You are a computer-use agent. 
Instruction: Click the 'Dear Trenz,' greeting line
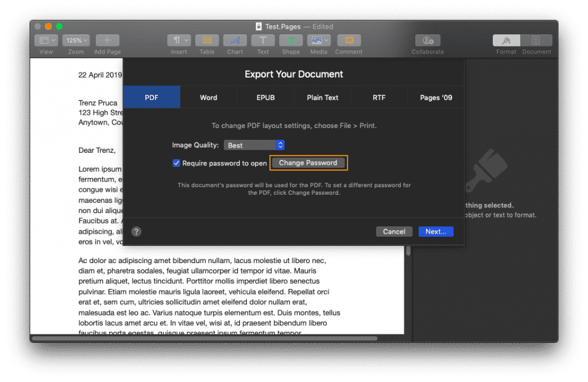pyautogui.click(x=97, y=150)
